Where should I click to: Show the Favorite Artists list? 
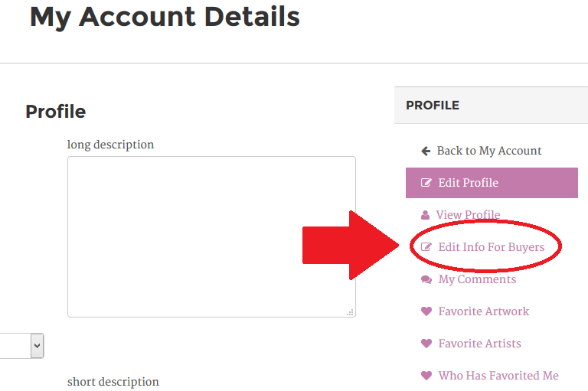click(479, 344)
